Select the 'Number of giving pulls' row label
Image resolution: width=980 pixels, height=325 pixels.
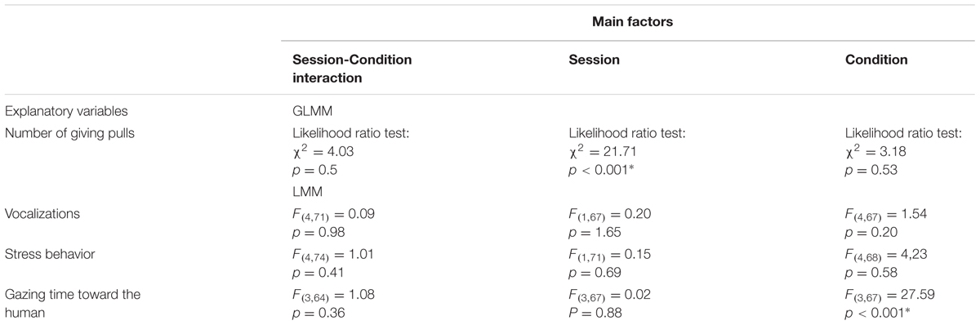[65, 134]
